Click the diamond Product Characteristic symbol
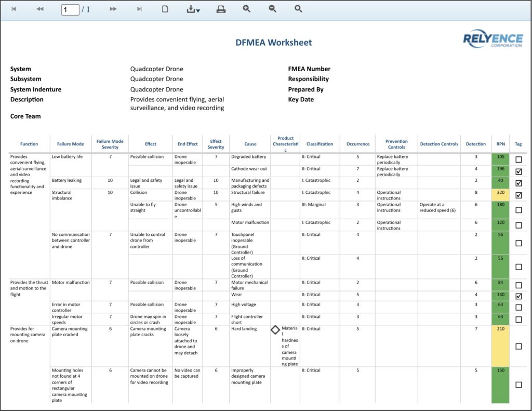Image resolution: width=532 pixels, height=411 pixels. point(276,329)
